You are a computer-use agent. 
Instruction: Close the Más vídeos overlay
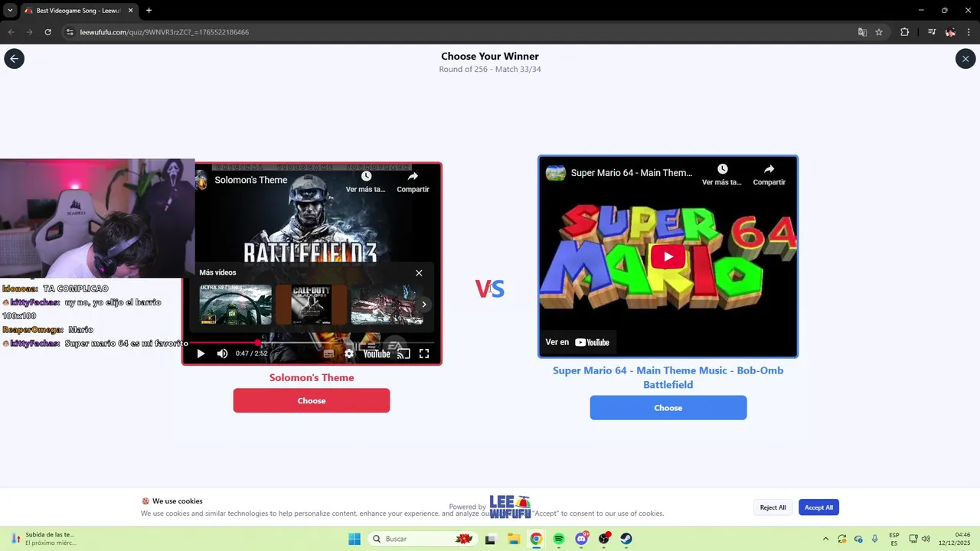pyautogui.click(x=419, y=272)
